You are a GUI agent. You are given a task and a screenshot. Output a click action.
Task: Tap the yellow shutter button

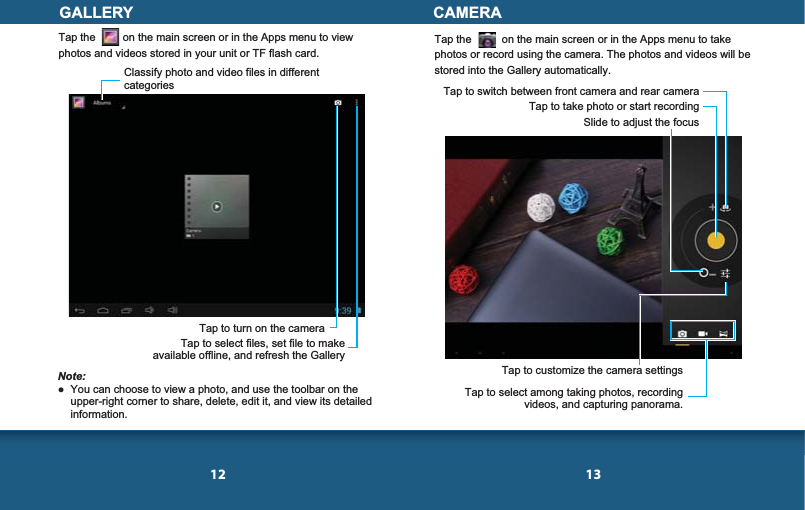click(716, 240)
